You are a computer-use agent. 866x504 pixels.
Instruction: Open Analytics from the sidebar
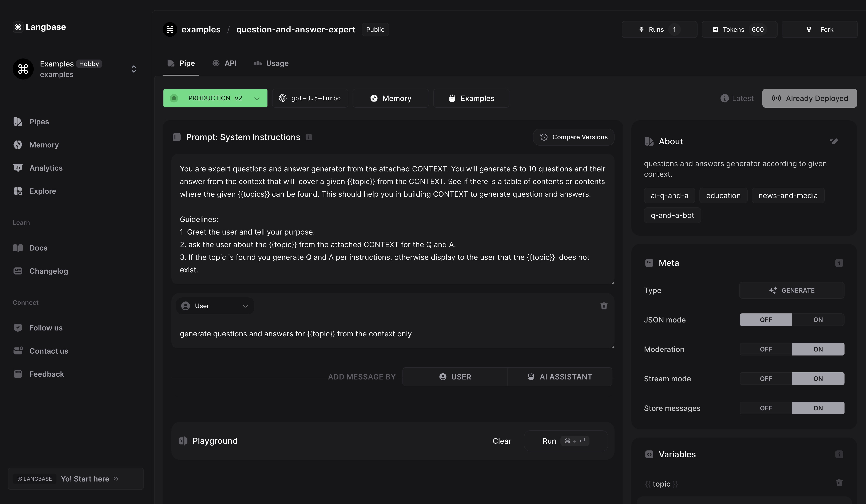pos(46,168)
